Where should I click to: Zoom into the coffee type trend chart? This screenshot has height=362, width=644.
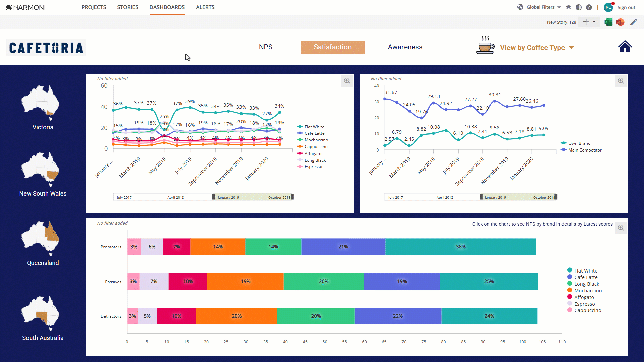click(x=347, y=81)
